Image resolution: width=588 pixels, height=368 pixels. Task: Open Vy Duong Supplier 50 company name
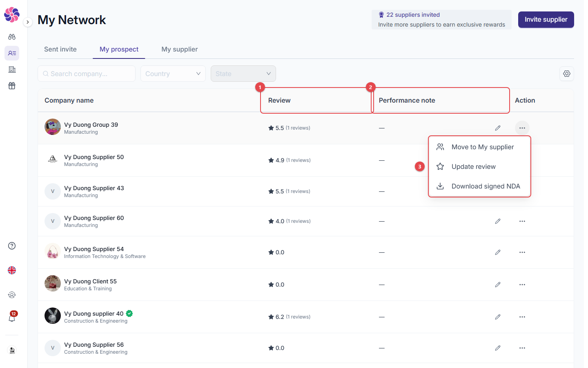coord(94,157)
